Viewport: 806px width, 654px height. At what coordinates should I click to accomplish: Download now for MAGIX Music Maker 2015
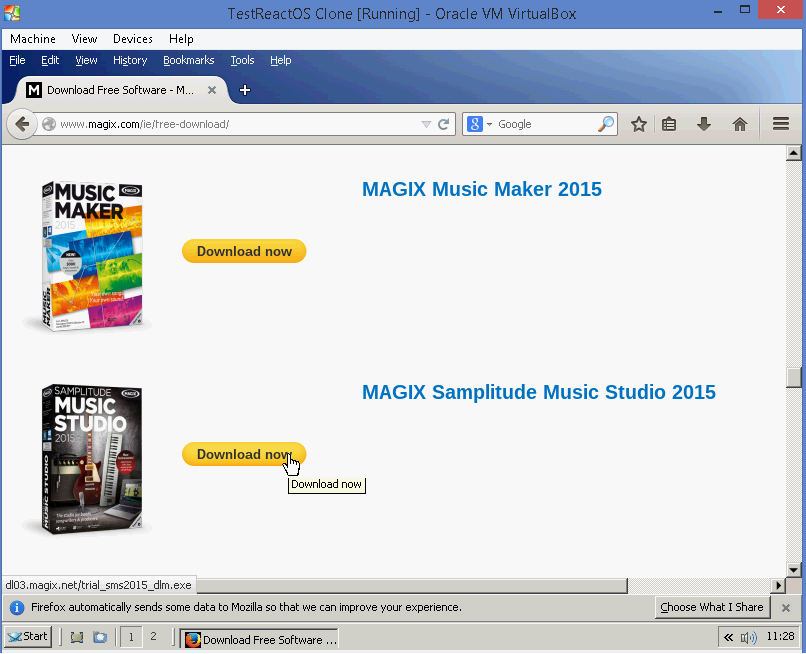(x=244, y=251)
